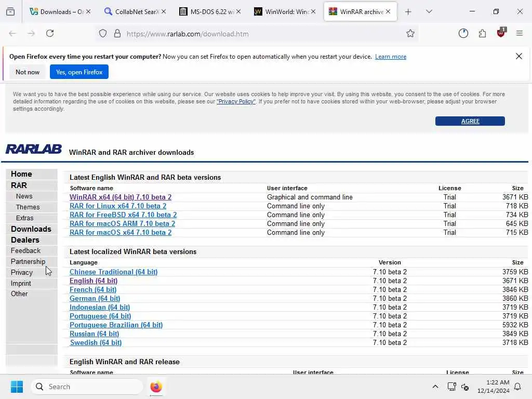
Task: Expand the list all tabs chevron
Action: (429, 11)
